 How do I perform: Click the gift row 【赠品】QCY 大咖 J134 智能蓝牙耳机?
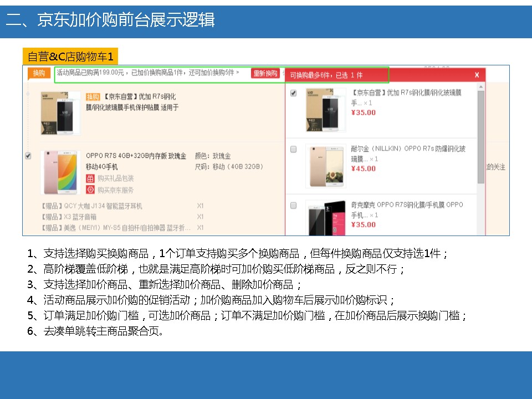pos(91,206)
